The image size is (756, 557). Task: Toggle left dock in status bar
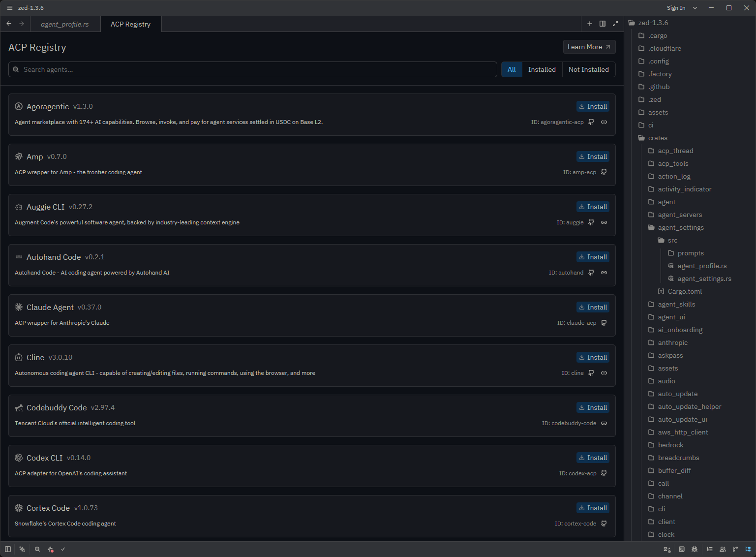[8, 549]
